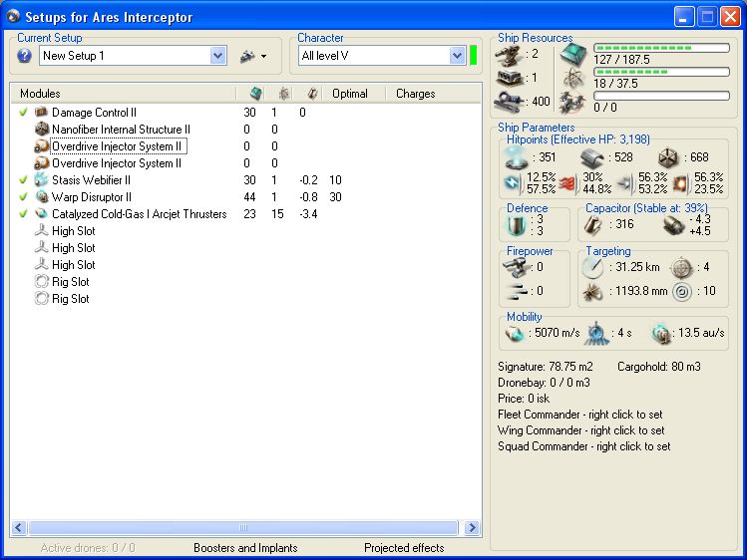
Task: Click the first empty High Slot icon
Action: point(42,231)
